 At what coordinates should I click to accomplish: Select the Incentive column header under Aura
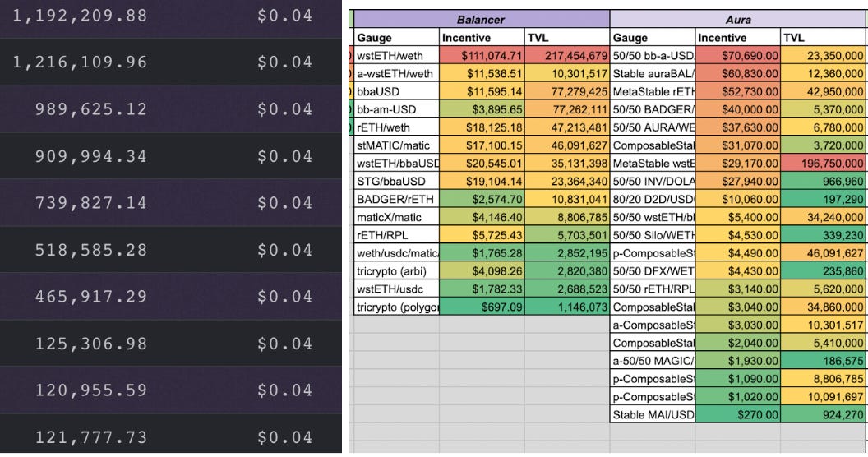pyautogui.click(x=737, y=38)
